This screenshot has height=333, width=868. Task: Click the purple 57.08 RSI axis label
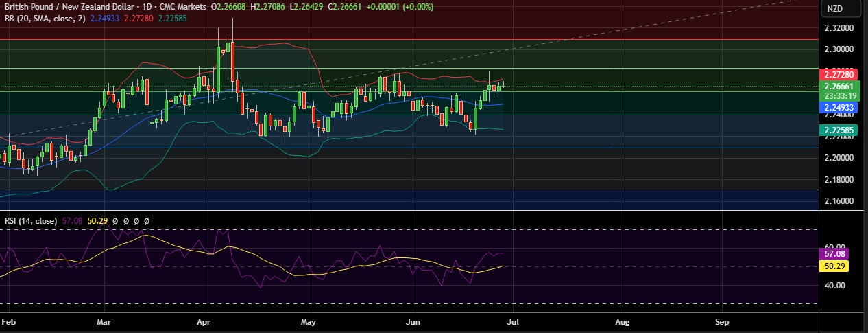point(834,253)
